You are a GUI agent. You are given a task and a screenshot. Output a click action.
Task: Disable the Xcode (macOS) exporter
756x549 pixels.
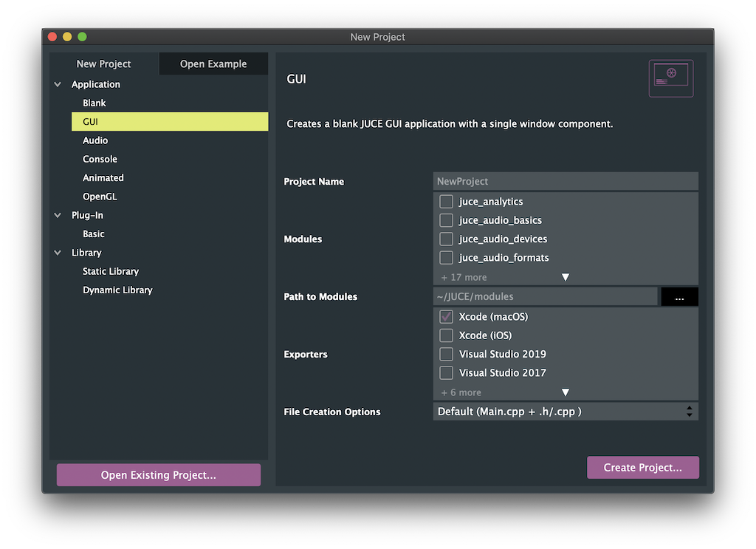point(446,316)
